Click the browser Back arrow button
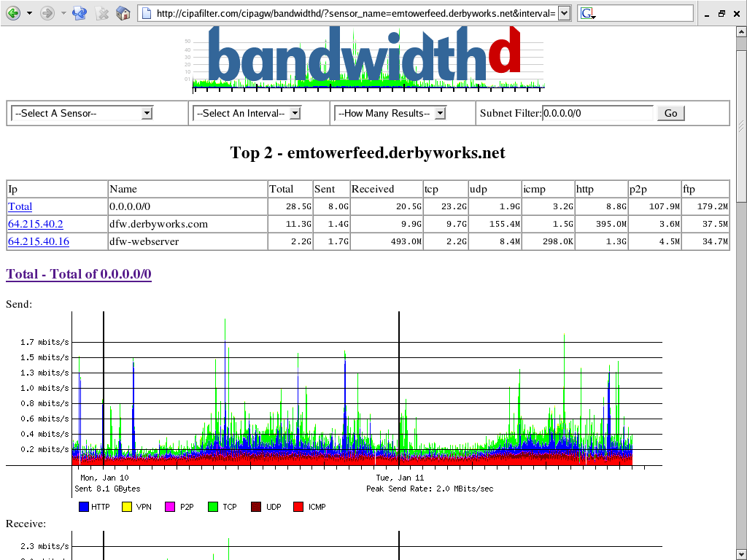 point(13,13)
